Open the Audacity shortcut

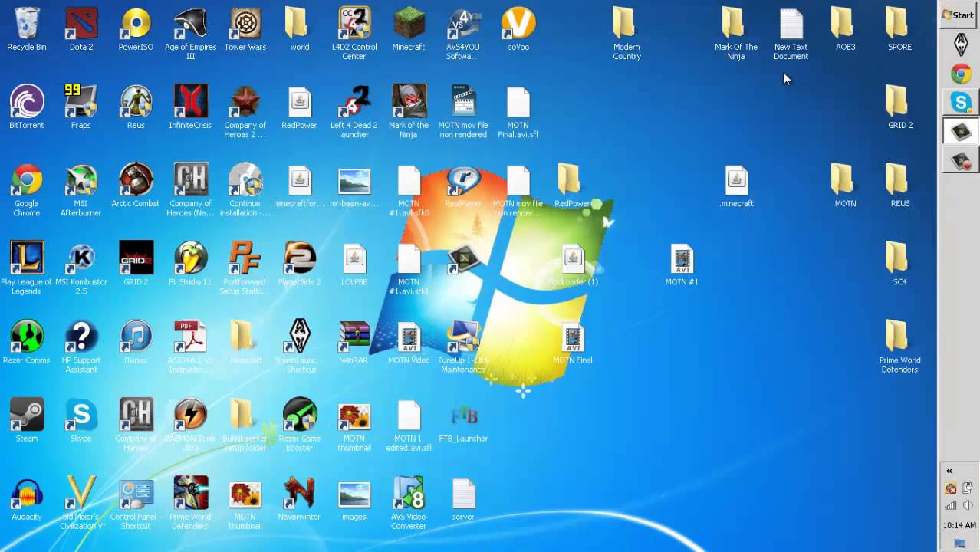click(x=27, y=495)
